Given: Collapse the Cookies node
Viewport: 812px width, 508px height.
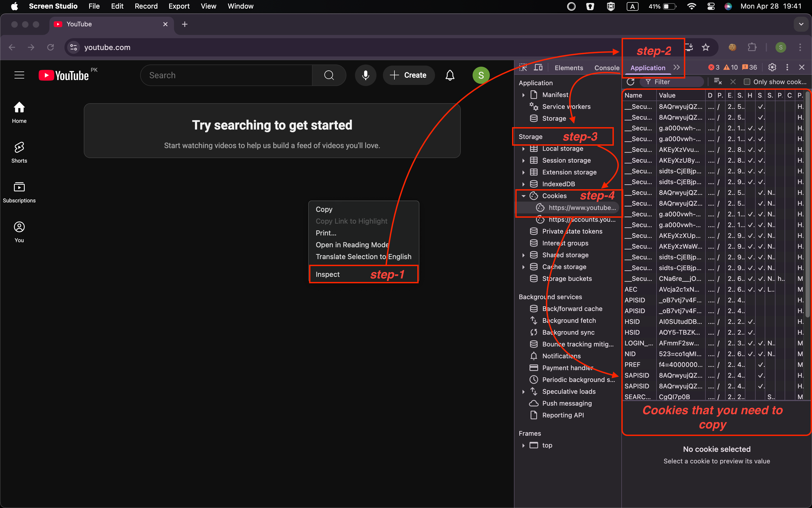Looking at the screenshot, I should pyautogui.click(x=523, y=196).
